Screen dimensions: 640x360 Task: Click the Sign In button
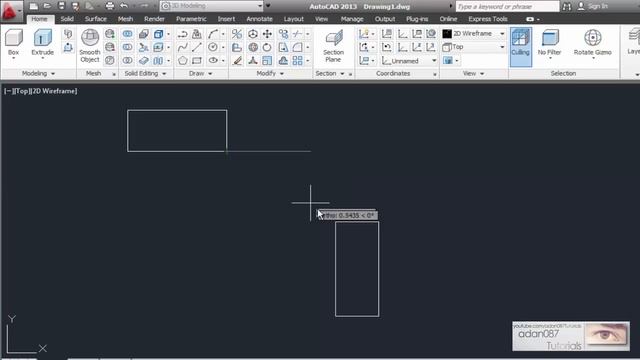593,6
